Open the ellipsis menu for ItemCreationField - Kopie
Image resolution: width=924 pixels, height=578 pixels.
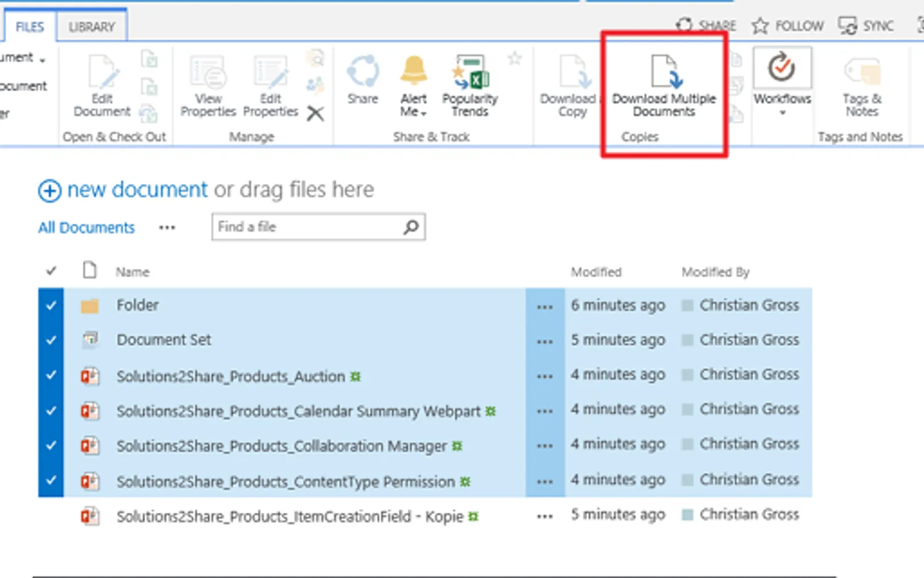pos(545,516)
